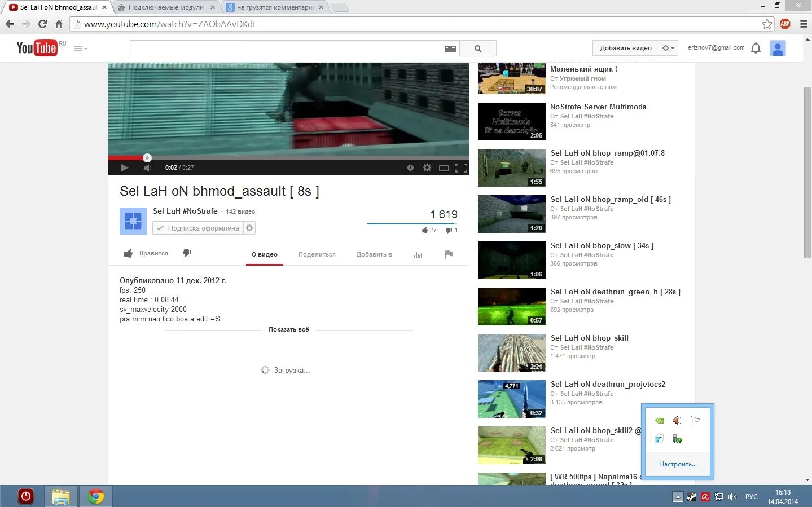
Task: Open Sel LaH oN bhop_skill video
Action: click(x=590, y=338)
